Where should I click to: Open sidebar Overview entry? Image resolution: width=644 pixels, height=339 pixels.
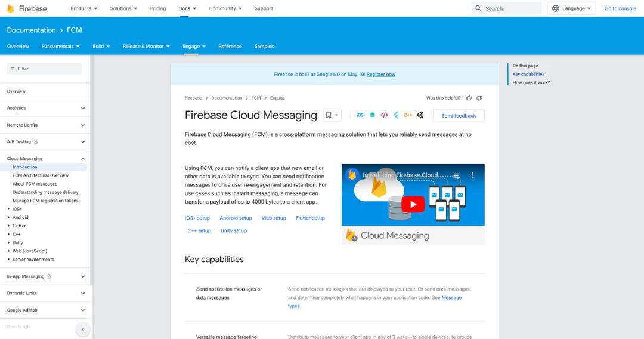point(16,91)
